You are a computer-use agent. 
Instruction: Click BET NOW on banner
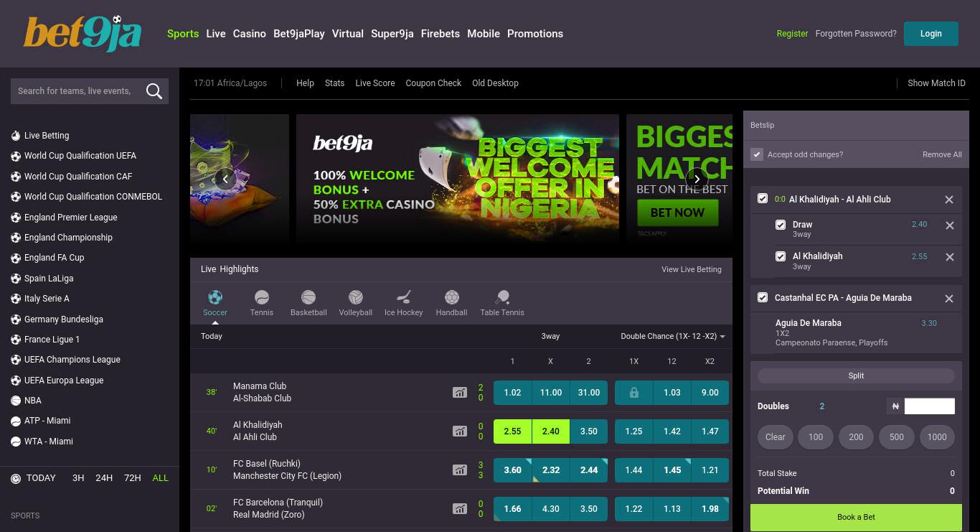coord(677,213)
